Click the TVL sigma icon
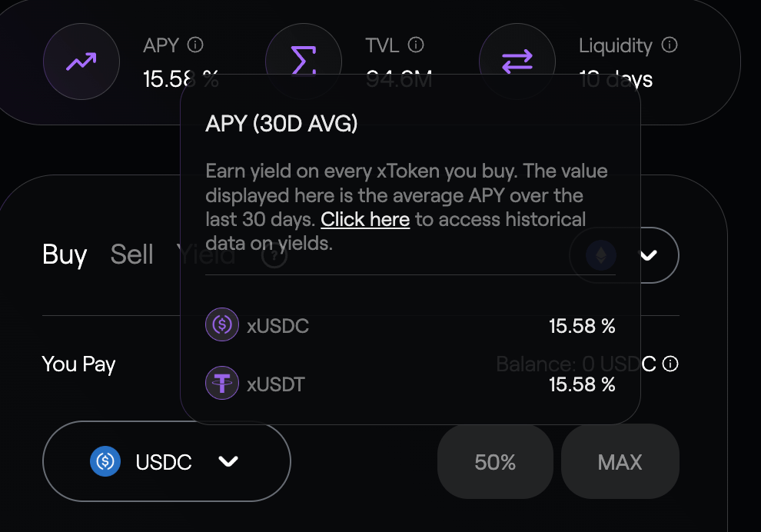 click(302, 62)
